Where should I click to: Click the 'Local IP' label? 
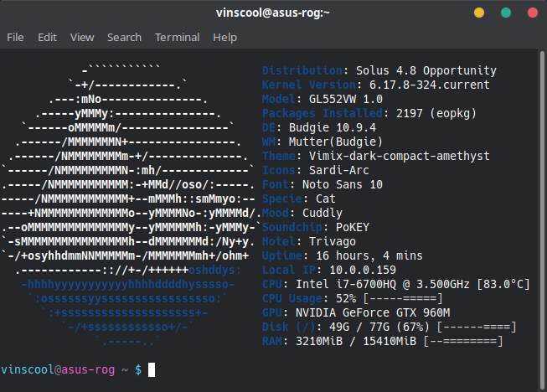coord(289,271)
